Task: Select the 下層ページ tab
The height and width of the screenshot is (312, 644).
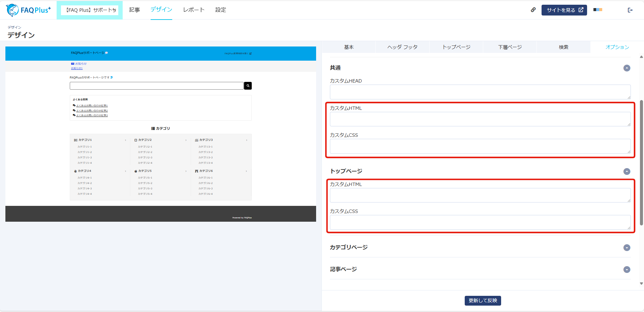Action: pos(510,47)
